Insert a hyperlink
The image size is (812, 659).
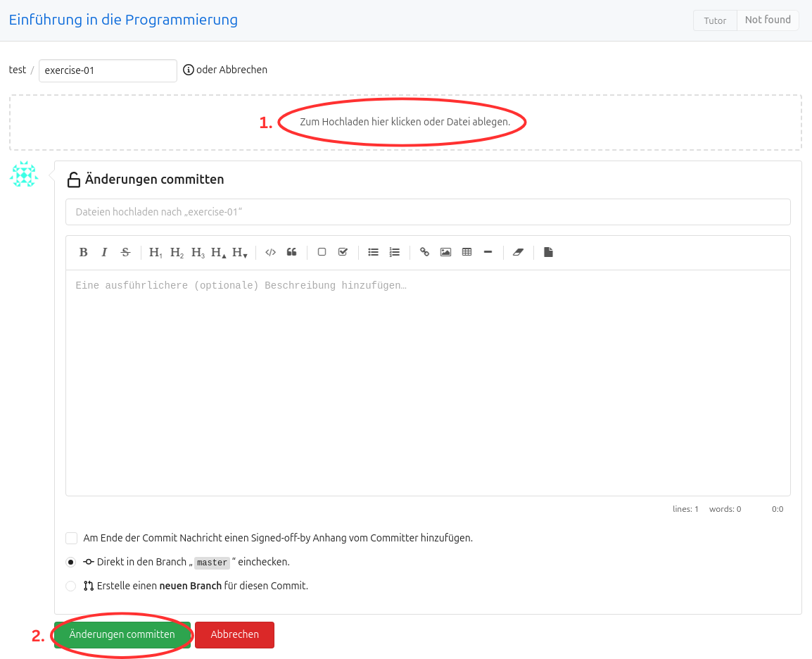click(x=424, y=251)
